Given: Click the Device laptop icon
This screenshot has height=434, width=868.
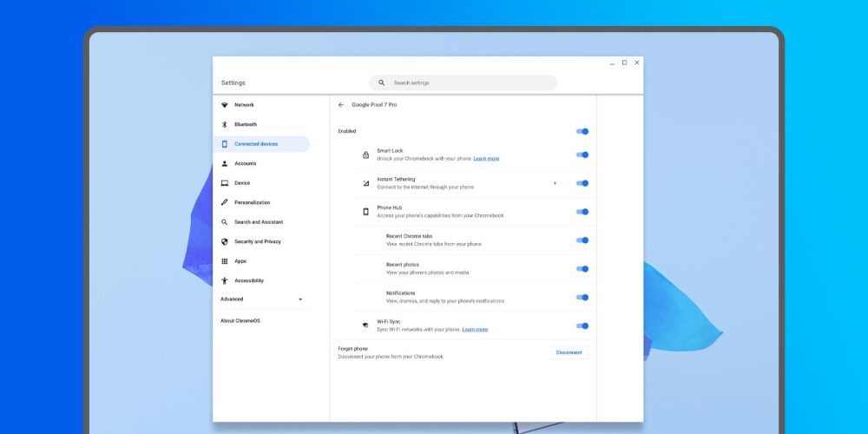Looking at the screenshot, I should coord(225,183).
